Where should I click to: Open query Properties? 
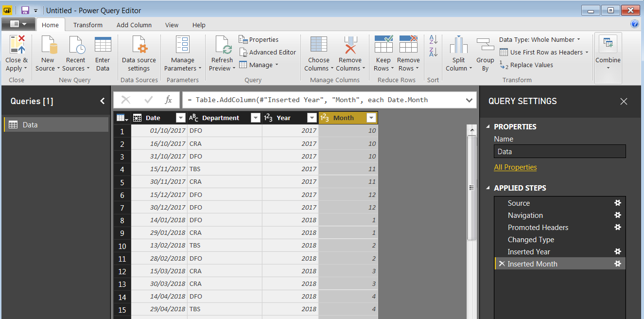259,40
